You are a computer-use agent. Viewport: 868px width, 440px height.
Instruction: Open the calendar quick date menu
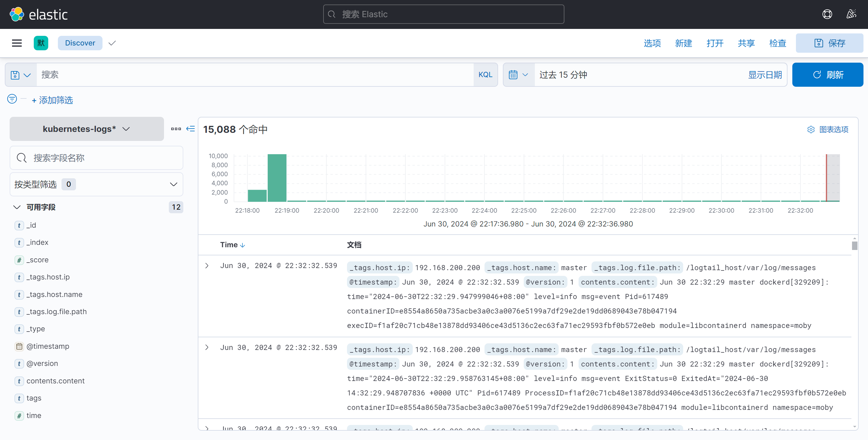(x=519, y=75)
